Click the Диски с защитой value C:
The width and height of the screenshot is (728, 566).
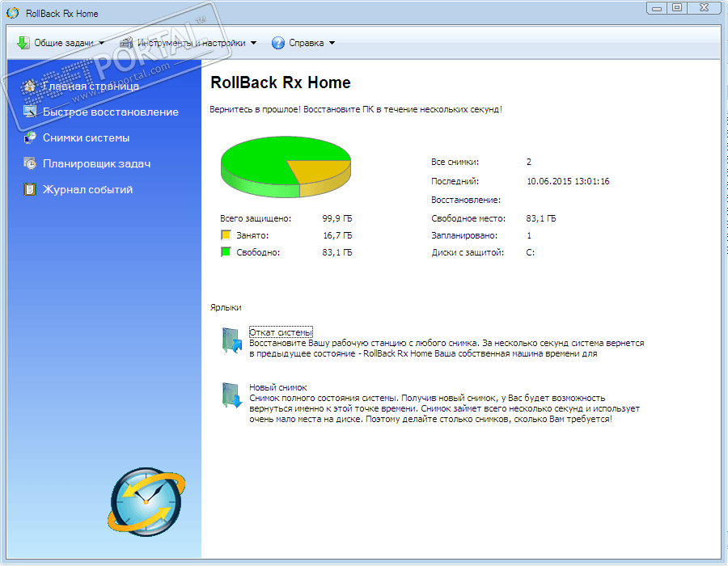[530, 253]
